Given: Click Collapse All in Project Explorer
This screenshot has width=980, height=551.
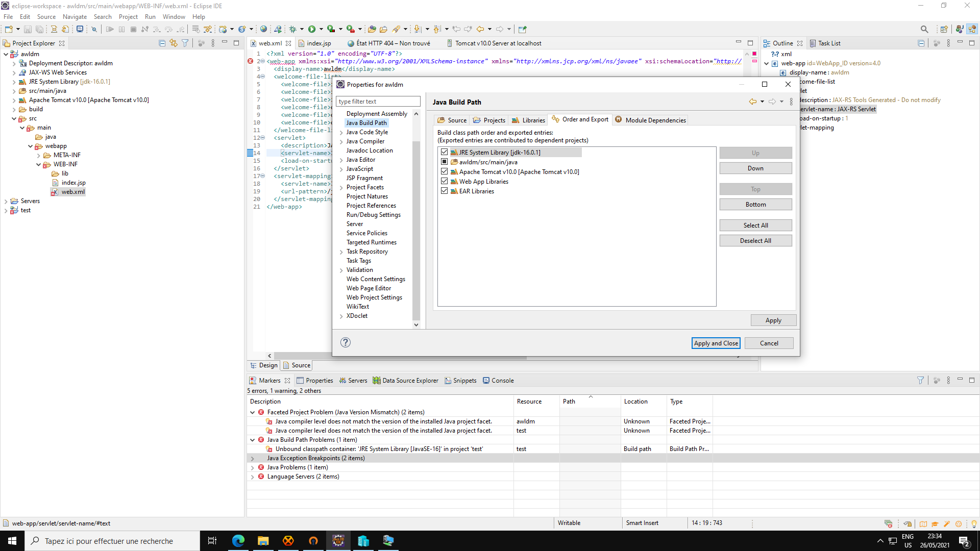Looking at the screenshot, I should [x=162, y=43].
